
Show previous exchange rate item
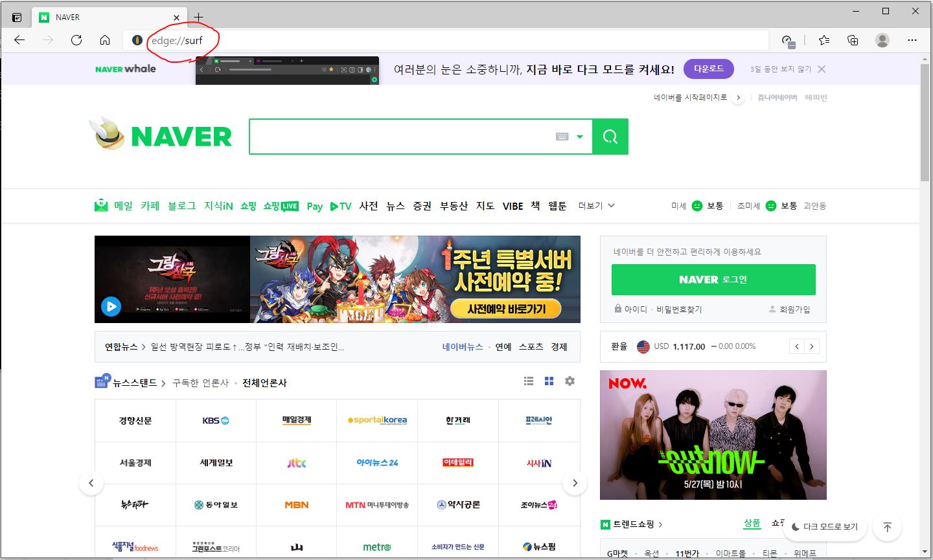[x=797, y=346]
